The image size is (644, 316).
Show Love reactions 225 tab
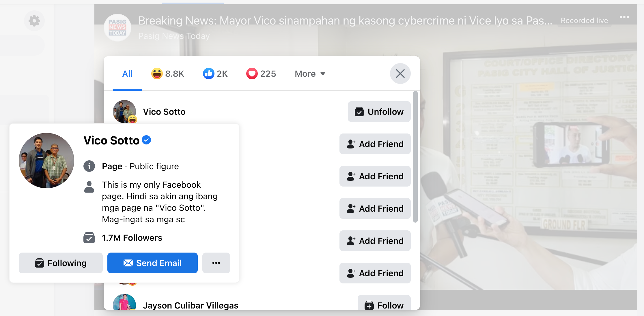[x=261, y=74]
